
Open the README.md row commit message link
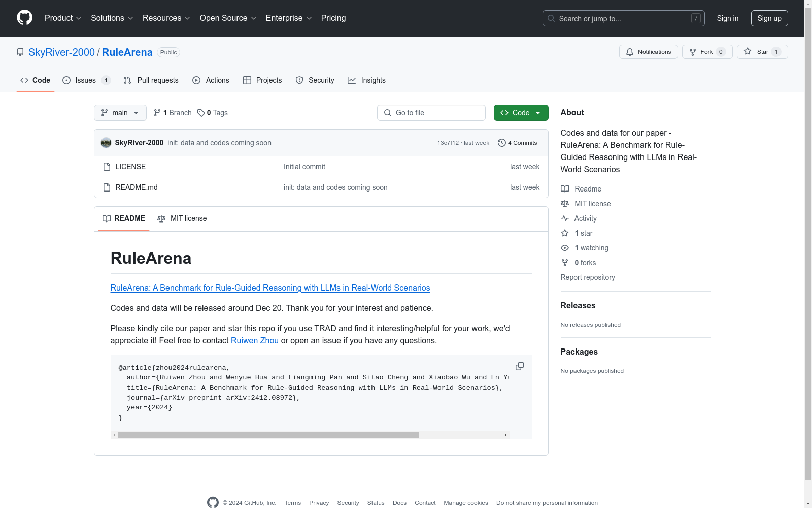(x=335, y=187)
